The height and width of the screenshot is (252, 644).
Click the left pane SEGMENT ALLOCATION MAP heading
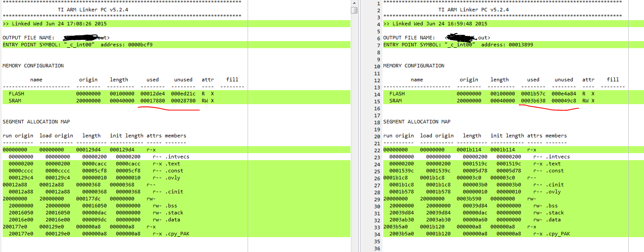(36, 122)
